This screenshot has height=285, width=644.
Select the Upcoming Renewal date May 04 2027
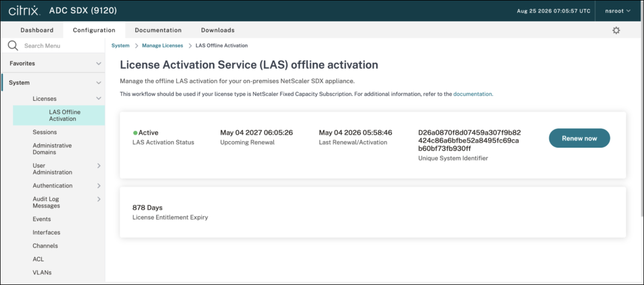(x=257, y=133)
